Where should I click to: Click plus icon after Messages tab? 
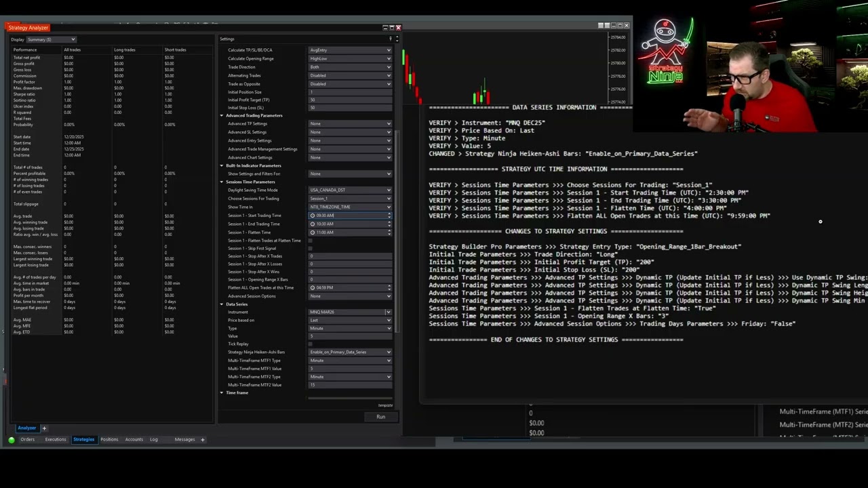(202, 440)
